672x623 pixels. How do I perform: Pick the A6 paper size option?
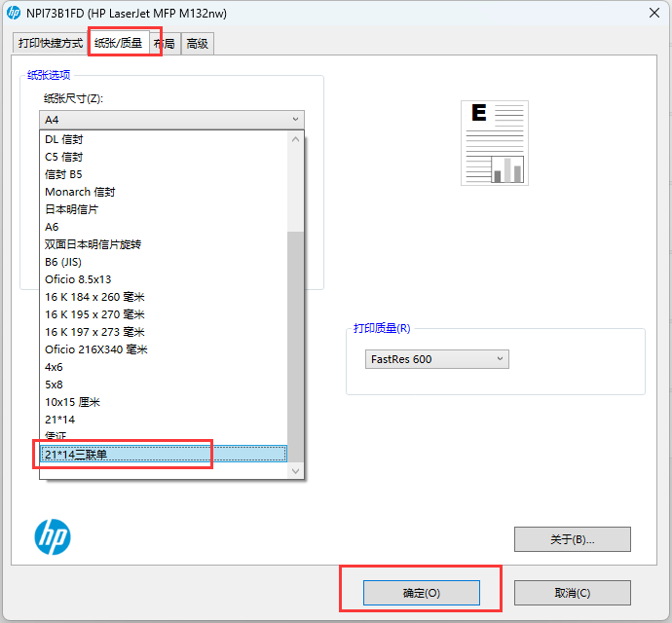coord(52,227)
